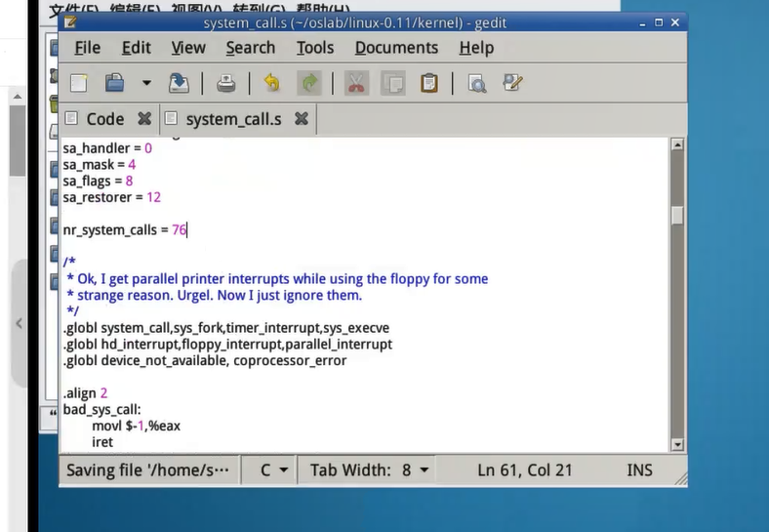Close the system_call.s tab
This screenshot has width=769, height=532.
302,119
